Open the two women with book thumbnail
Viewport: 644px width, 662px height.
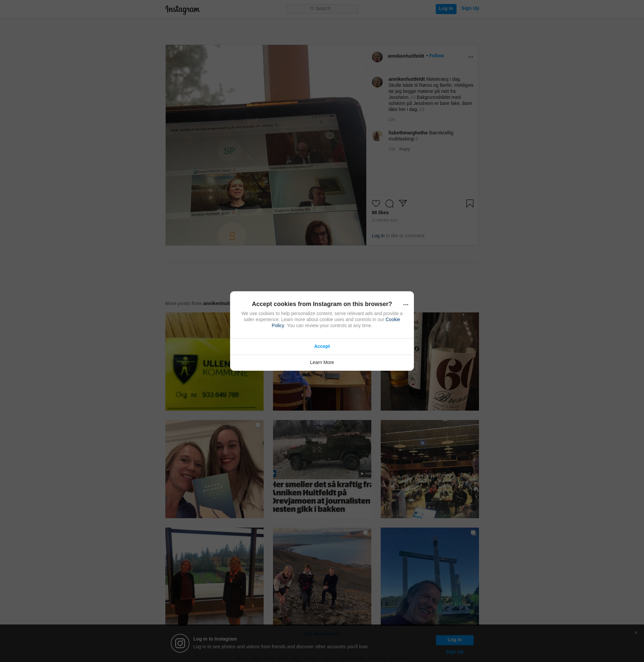(x=214, y=469)
